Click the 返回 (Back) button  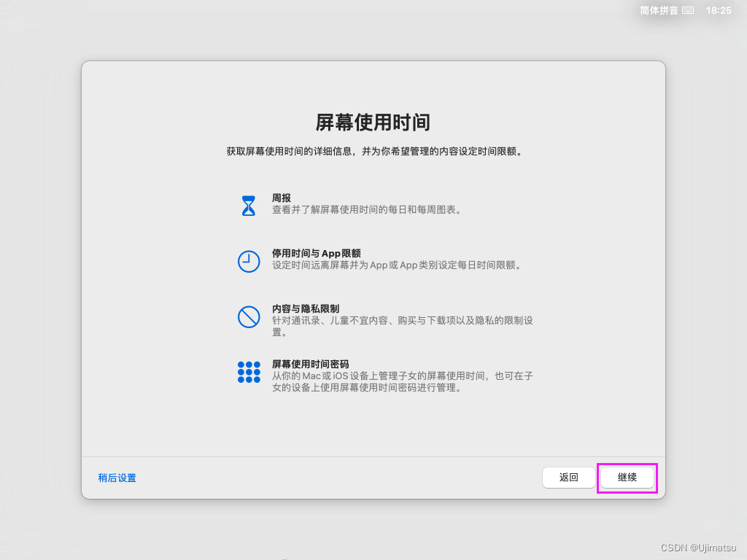(569, 478)
